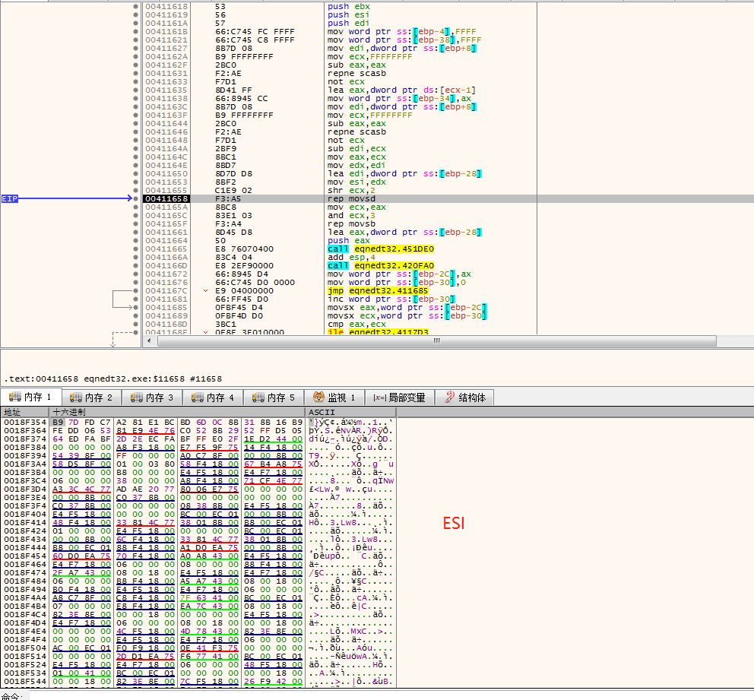This screenshot has height=700, width=754.
Task: Select memory row address 0018F4C4
Action: coord(25,615)
